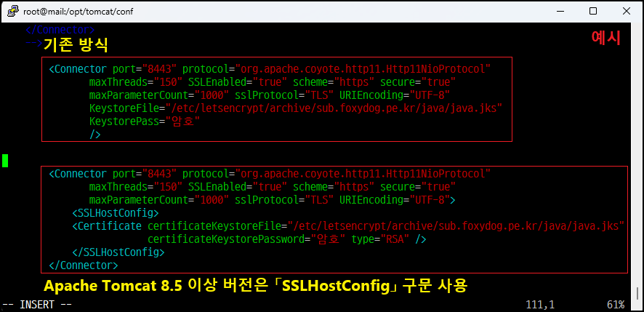This screenshot has width=644, height=312.
Task: Maximize the PuTTY terminal window
Action: [593, 11]
